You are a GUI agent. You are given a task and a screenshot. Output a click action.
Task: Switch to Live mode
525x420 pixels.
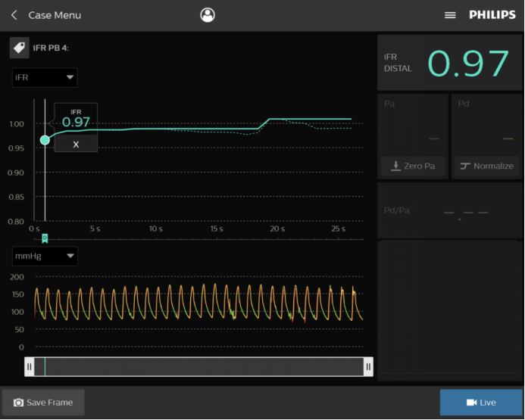click(x=481, y=403)
